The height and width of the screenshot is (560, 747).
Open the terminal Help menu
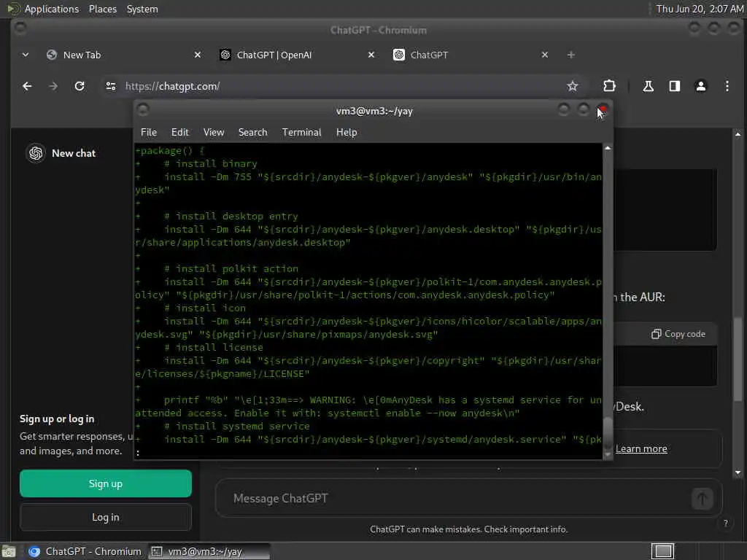[347, 133]
